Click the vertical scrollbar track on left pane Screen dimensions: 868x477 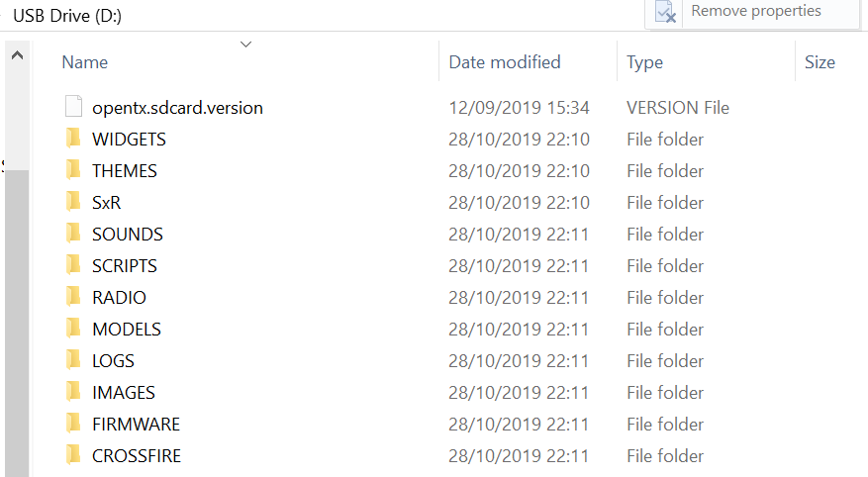coord(17,321)
